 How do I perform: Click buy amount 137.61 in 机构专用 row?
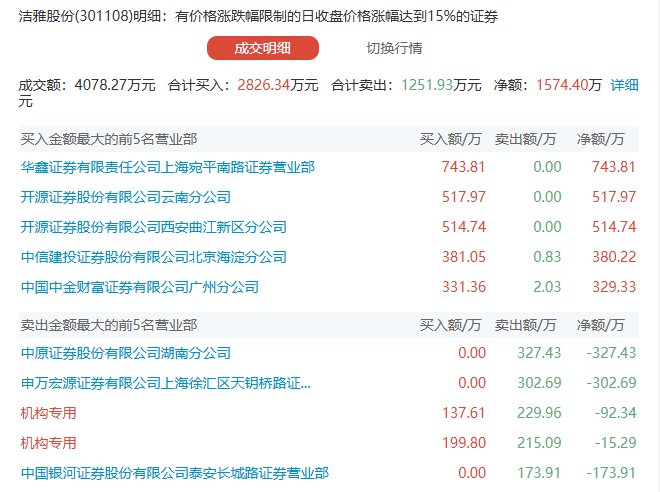click(463, 413)
